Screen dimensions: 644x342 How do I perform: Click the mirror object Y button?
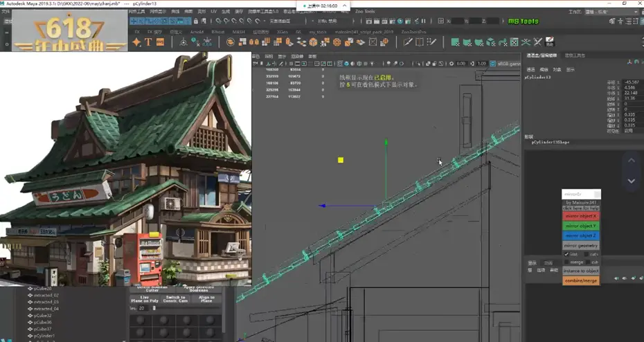pyautogui.click(x=581, y=226)
